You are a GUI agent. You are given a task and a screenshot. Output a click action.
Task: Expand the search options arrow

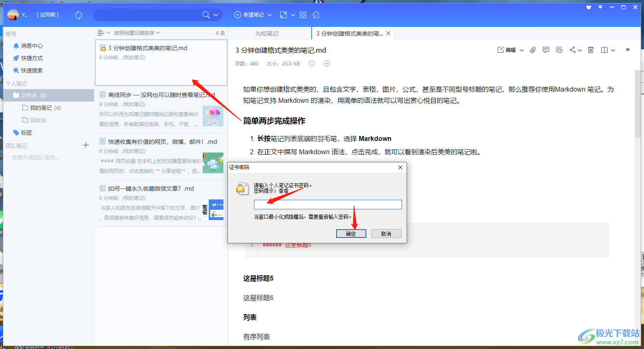coord(216,15)
